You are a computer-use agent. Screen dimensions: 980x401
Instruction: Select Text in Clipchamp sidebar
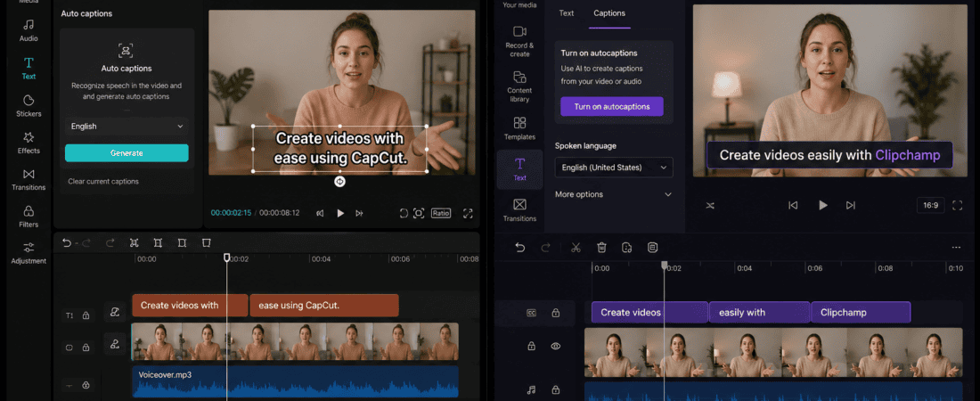coord(519,169)
